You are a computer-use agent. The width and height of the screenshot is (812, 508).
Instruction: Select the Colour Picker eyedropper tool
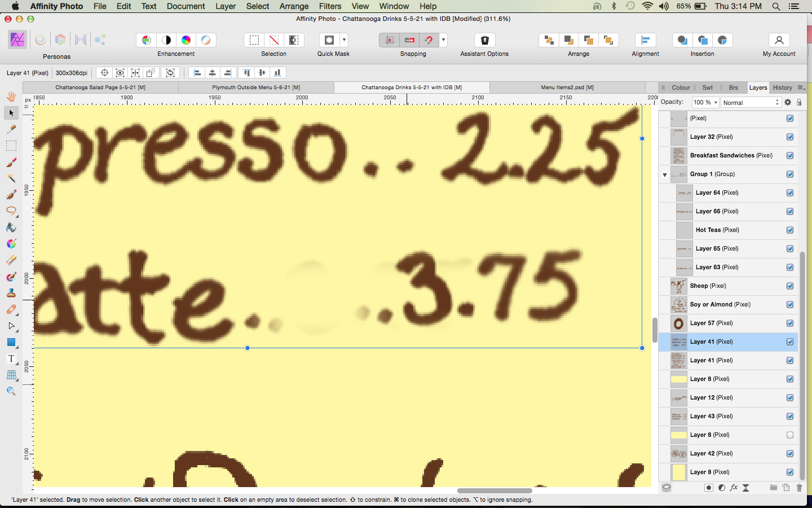[11, 129]
